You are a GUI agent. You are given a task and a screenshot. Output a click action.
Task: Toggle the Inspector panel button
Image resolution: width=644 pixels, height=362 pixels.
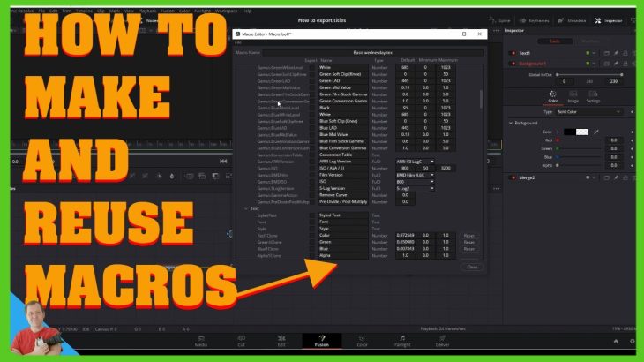609,20
